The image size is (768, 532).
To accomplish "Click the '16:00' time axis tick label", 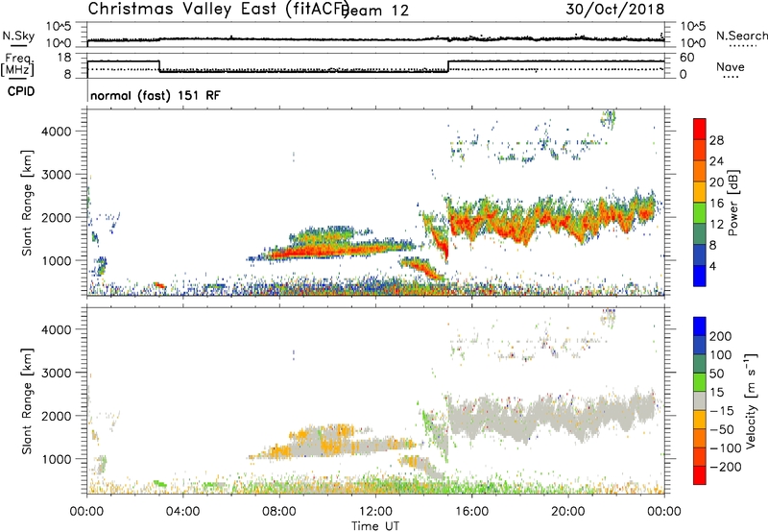I will (x=471, y=512).
